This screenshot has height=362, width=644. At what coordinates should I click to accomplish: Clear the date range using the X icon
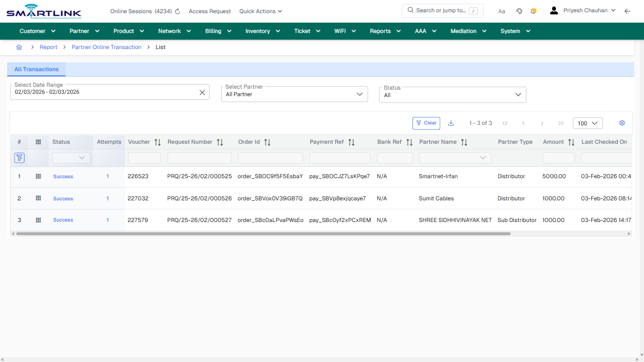click(202, 92)
